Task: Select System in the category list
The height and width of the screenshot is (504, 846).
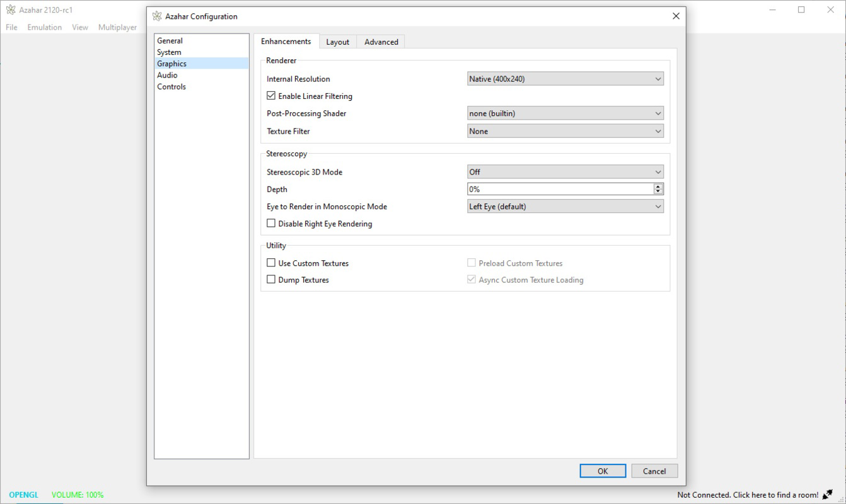Action: (x=201, y=52)
